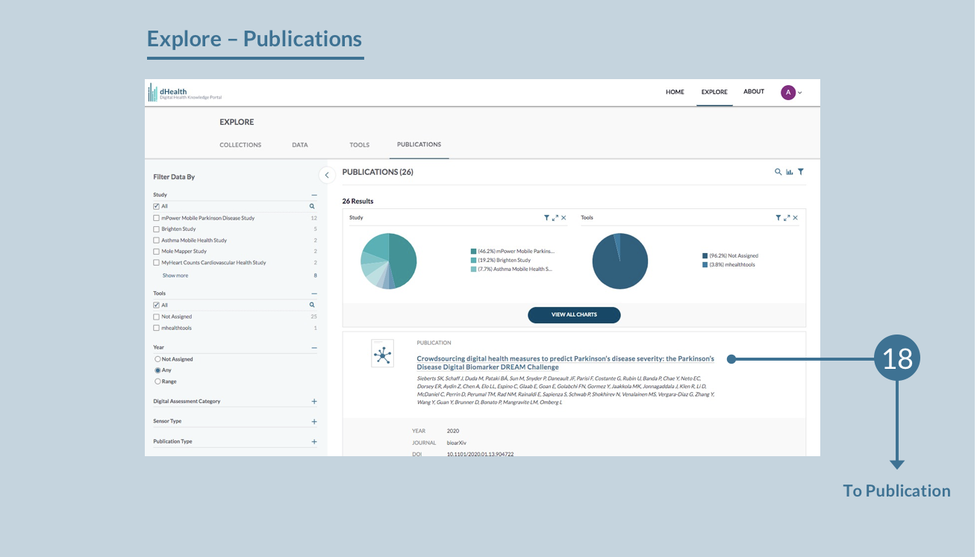Go to the About page
Image resolution: width=980 pixels, height=557 pixels.
(754, 92)
